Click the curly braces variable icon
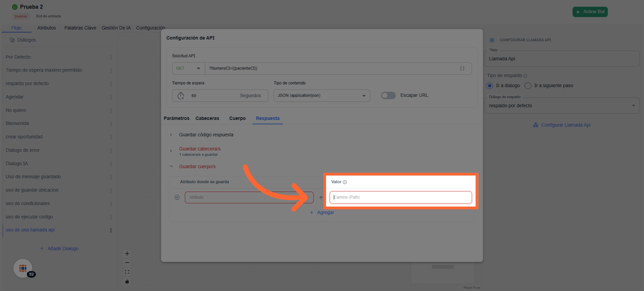The width and height of the screenshot is (644, 291). point(462,68)
